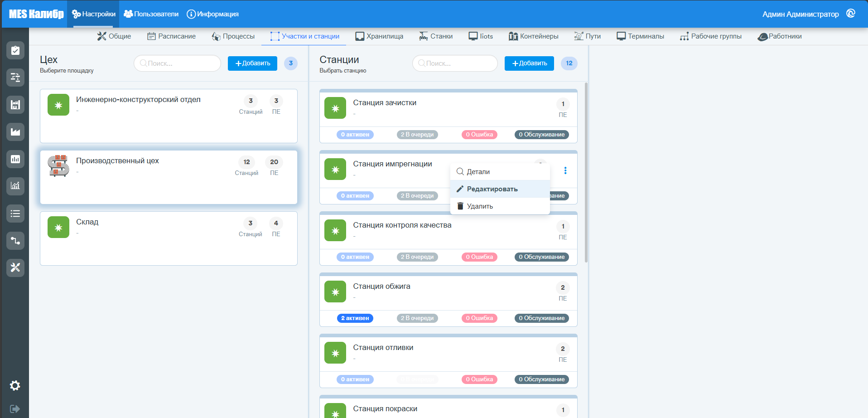Click the green icon of Склад
This screenshot has height=418, width=868.
[58, 227]
